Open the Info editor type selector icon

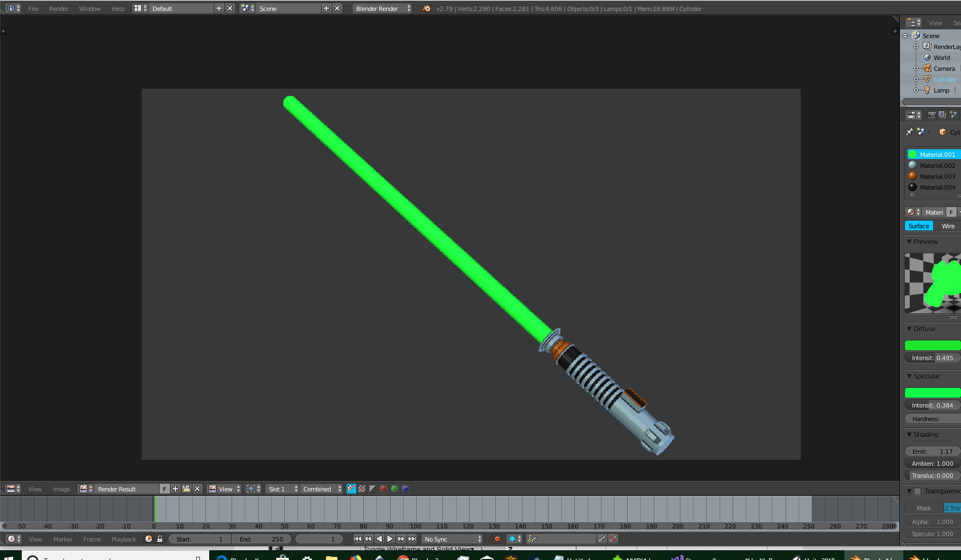tap(13, 9)
